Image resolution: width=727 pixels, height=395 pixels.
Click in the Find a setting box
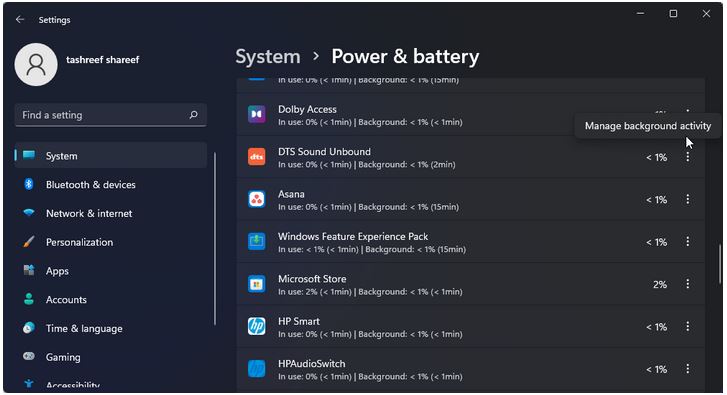[x=111, y=115]
